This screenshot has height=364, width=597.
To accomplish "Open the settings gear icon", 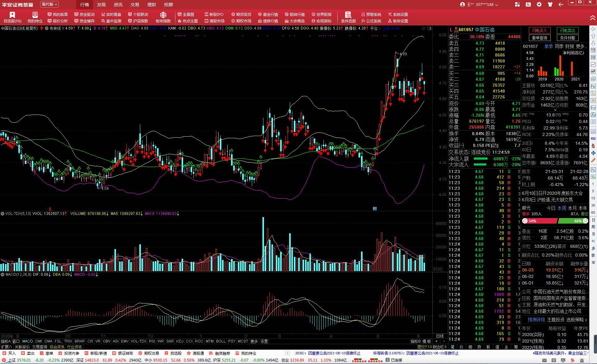I will point(539,4).
